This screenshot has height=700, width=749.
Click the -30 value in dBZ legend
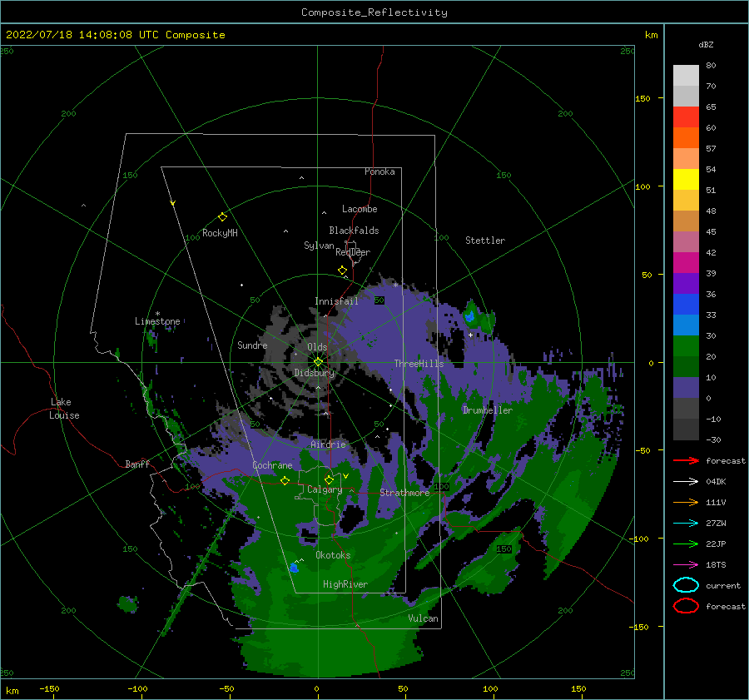click(713, 439)
